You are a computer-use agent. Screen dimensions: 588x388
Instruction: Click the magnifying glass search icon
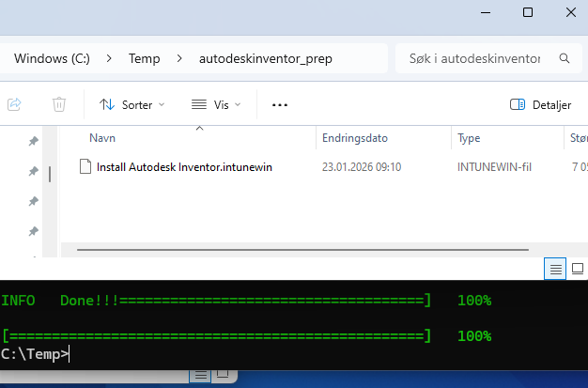point(565,58)
